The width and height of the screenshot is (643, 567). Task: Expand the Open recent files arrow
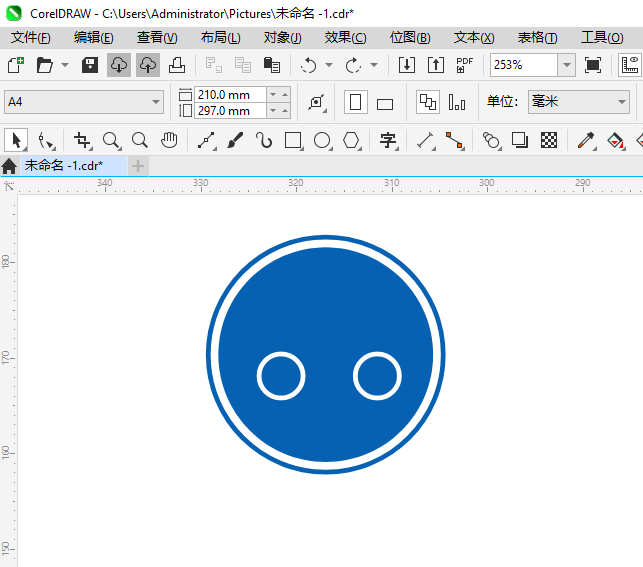pyautogui.click(x=65, y=65)
